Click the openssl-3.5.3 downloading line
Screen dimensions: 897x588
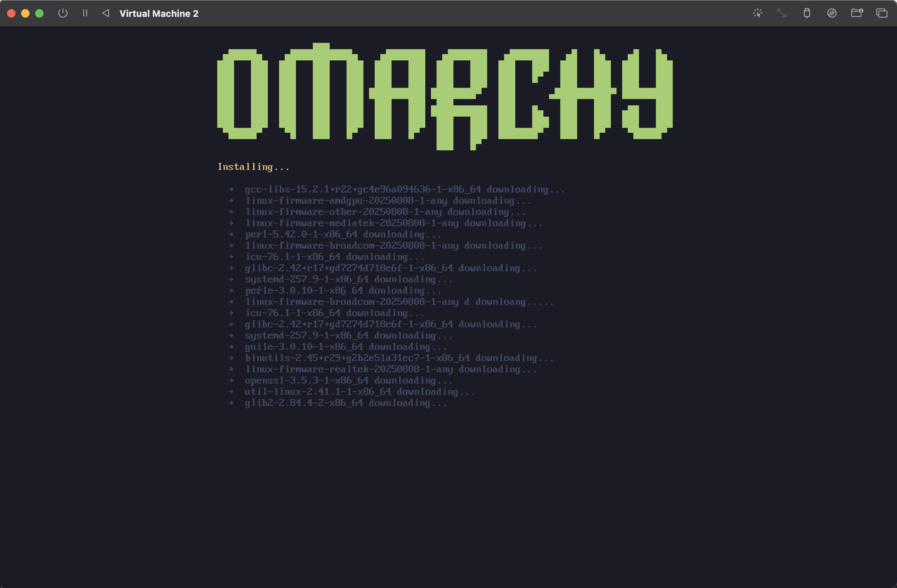click(348, 380)
